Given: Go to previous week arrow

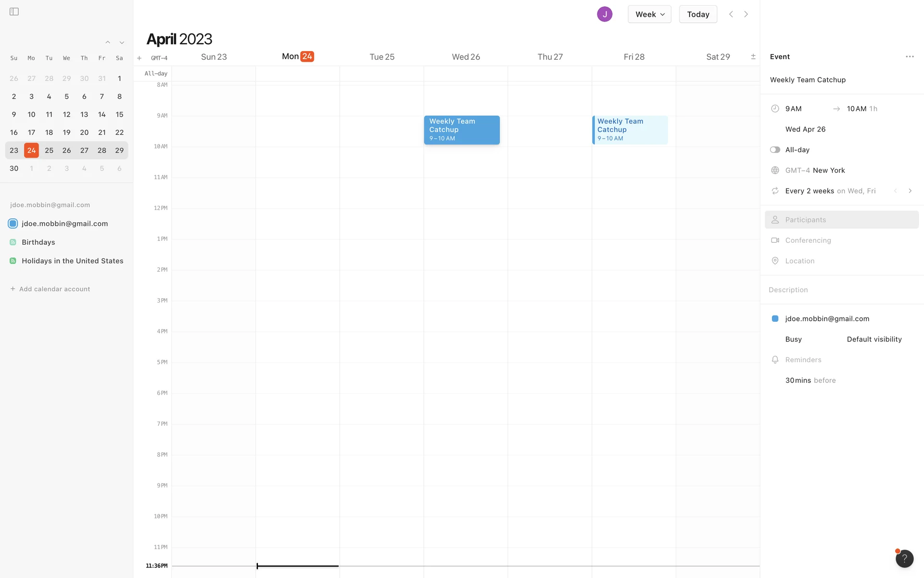Looking at the screenshot, I should point(731,14).
